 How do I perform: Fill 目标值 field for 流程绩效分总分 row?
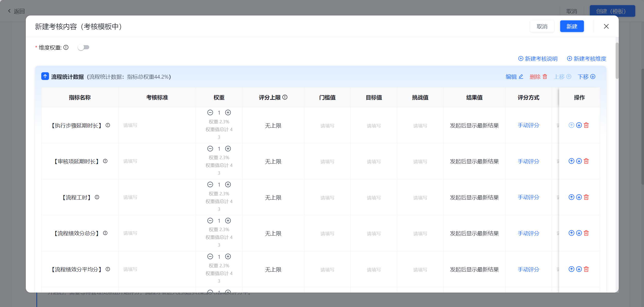pyautogui.click(x=374, y=234)
